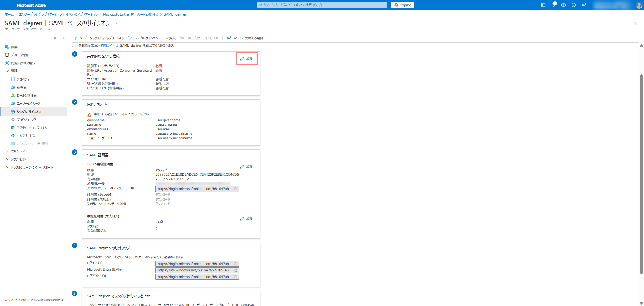Open portal settings gear

(x=563, y=5)
